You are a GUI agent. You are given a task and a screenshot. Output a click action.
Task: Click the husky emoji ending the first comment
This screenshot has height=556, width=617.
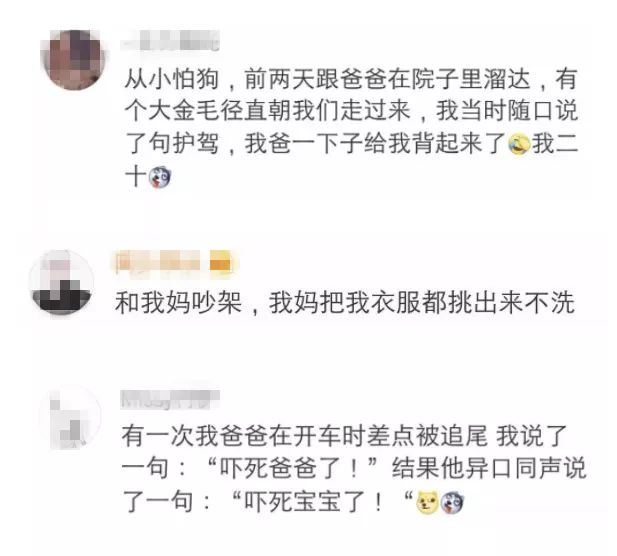tap(160, 177)
